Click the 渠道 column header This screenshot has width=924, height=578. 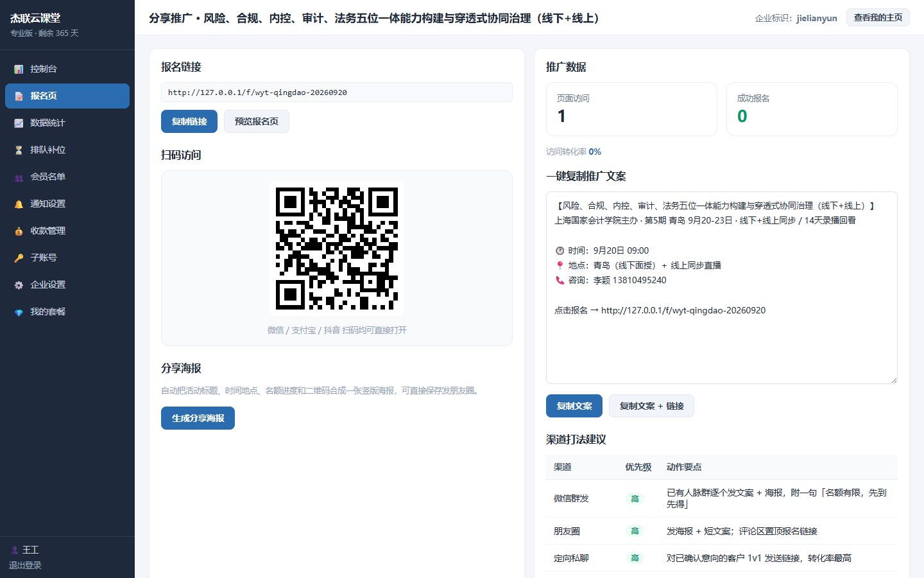(563, 467)
